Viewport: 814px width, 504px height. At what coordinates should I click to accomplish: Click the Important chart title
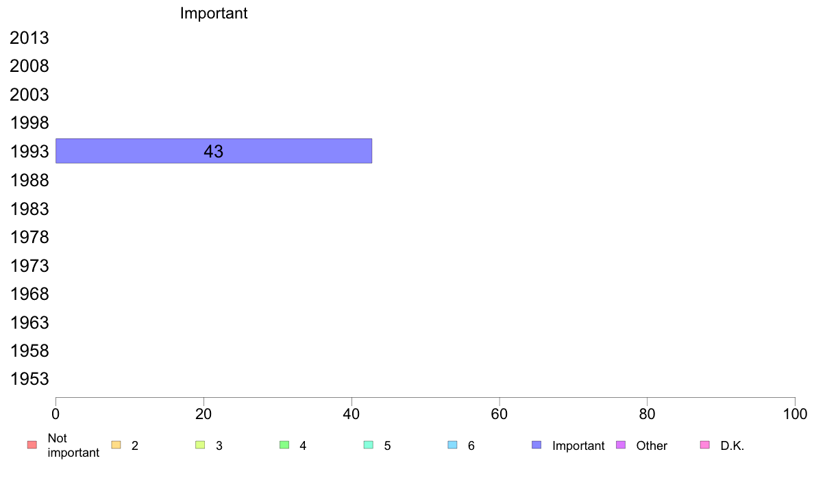(x=214, y=13)
